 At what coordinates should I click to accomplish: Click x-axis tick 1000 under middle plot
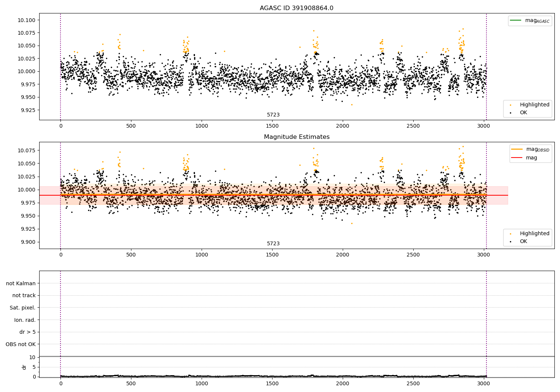[202, 255]
